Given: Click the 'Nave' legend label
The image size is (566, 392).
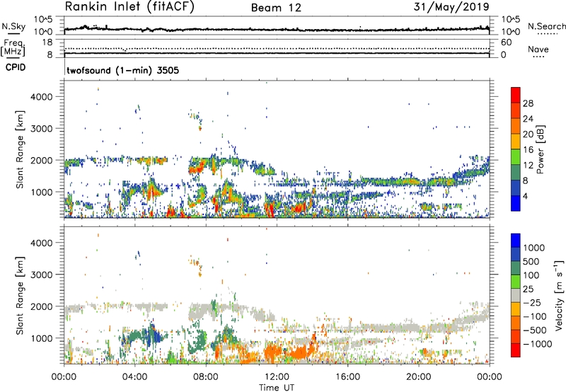Looking at the screenshot, I should tap(538, 49).
